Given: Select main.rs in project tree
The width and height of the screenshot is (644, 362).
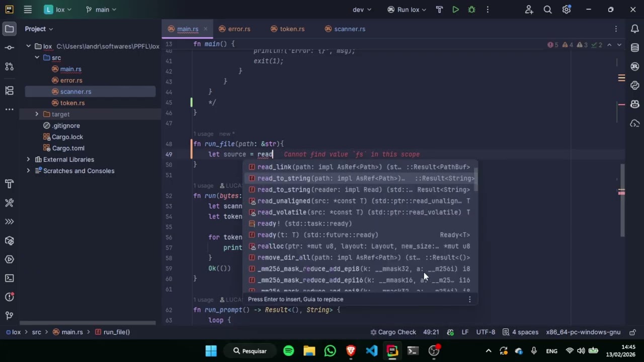Looking at the screenshot, I should (70, 69).
